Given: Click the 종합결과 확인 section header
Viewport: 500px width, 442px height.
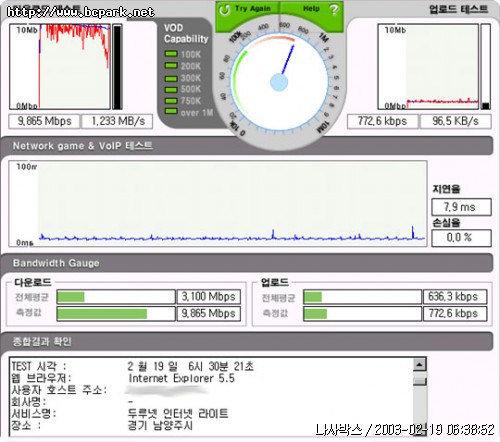Looking at the screenshot, I should tap(247, 341).
